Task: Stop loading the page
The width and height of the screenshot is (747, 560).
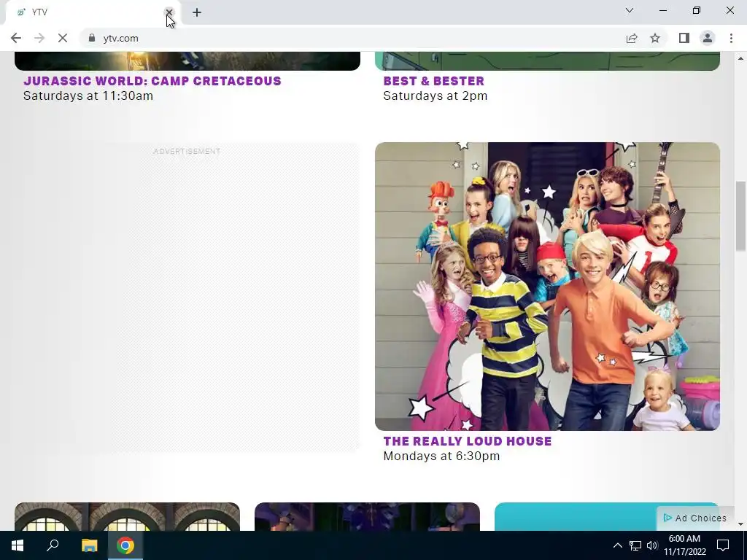Action: pos(63,38)
